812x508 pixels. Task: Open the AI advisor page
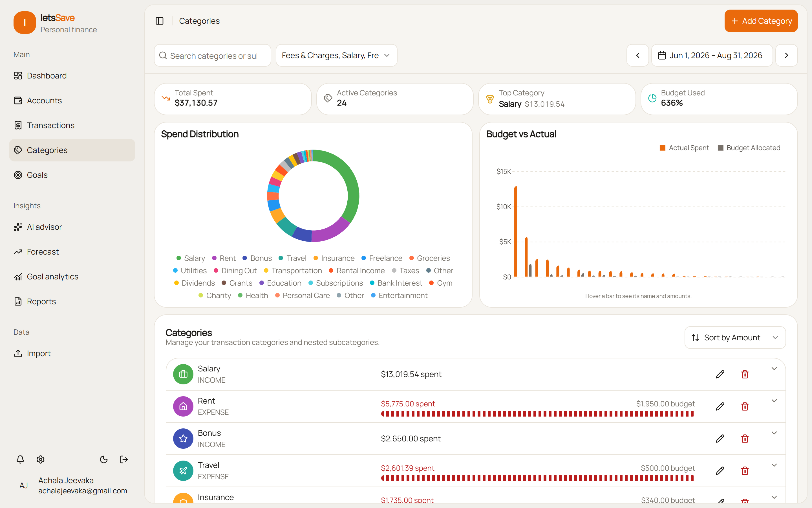[x=72, y=227]
